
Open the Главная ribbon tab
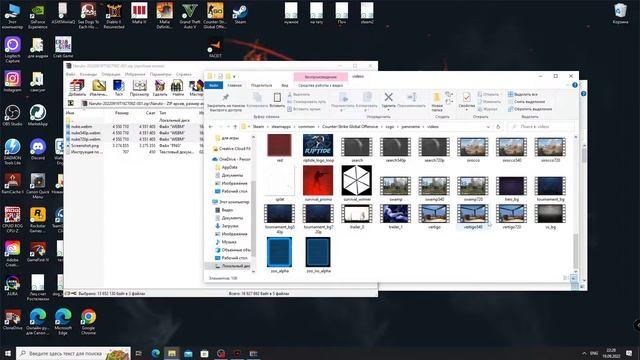click(x=234, y=85)
